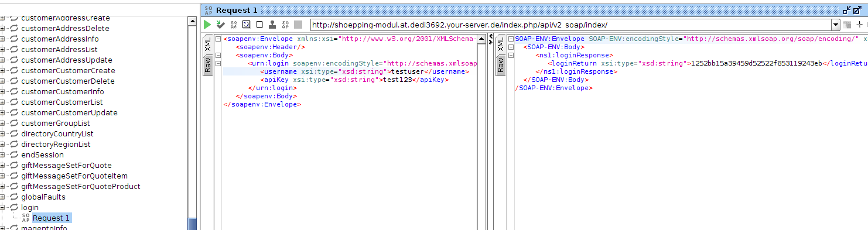Image resolution: width=868 pixels, height=230 pixels.
Task: Click the login operation icon in tree
Action: 15,208
